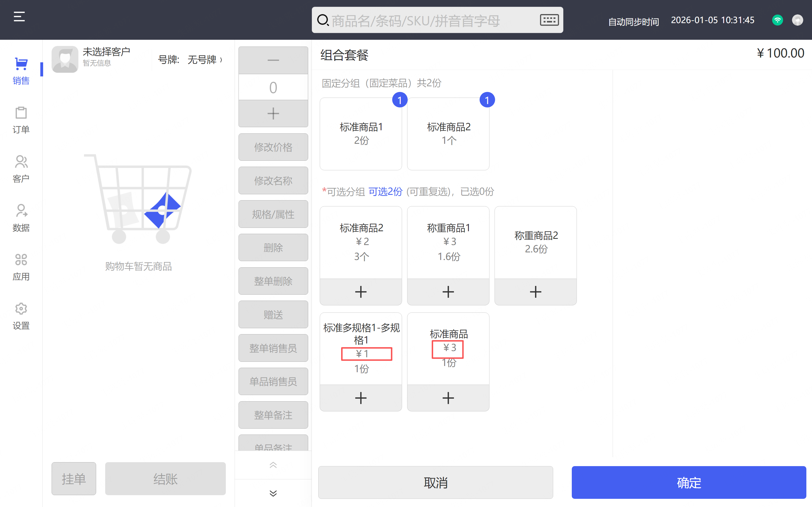Open the hamburger menu icon
This screenshot has width=812, height=507.
click(x=19, y=16)
